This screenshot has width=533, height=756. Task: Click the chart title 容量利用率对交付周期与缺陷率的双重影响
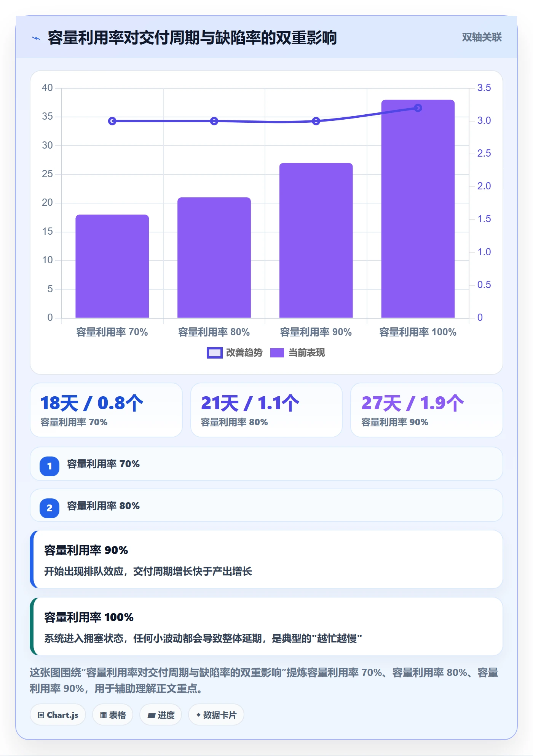click(x=192, y=38)
